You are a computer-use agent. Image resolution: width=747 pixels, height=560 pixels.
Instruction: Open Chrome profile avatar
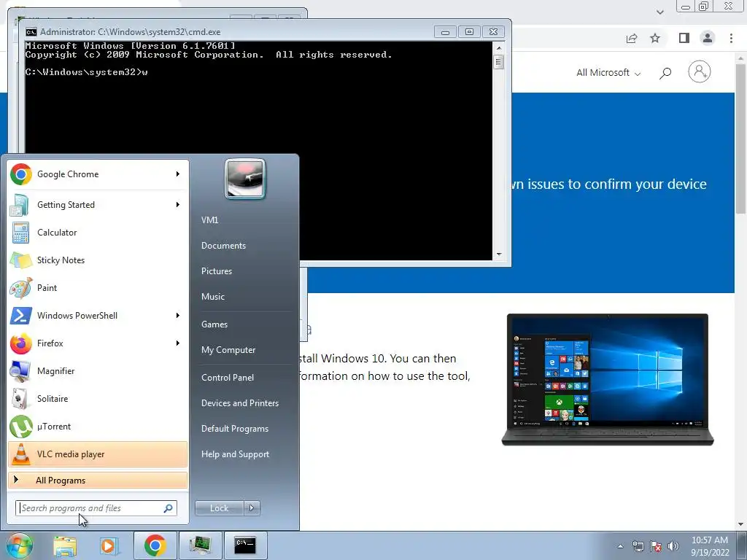708,38
